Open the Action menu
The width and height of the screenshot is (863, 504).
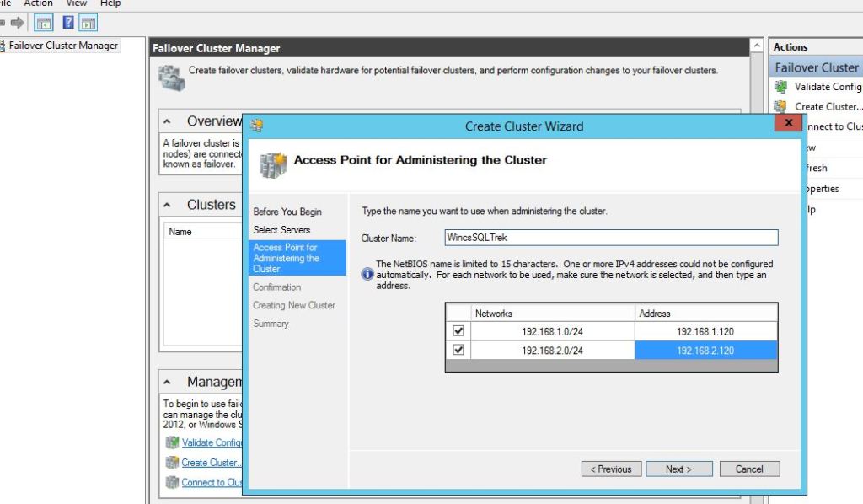point(38,3)
